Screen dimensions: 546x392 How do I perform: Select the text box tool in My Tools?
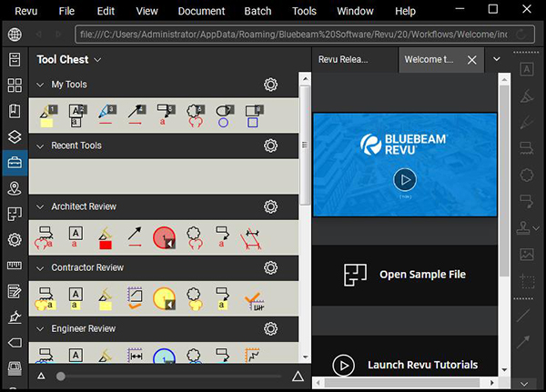77,116
